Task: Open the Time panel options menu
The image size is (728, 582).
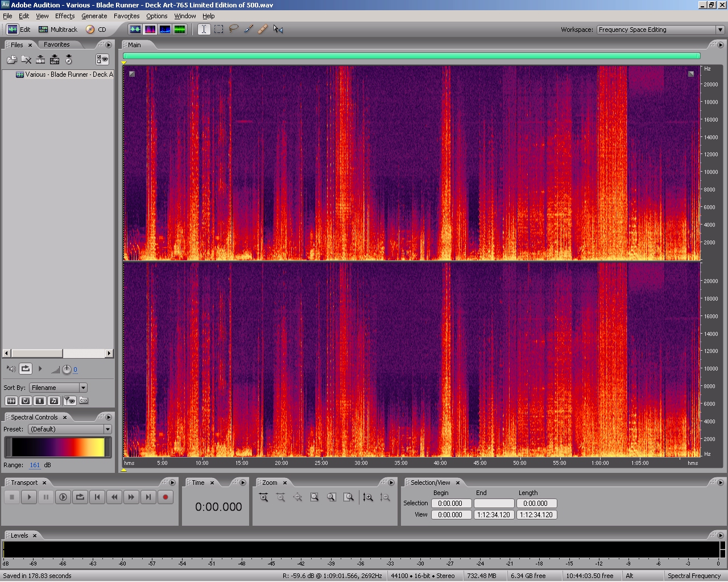Action: pos(243,483)
